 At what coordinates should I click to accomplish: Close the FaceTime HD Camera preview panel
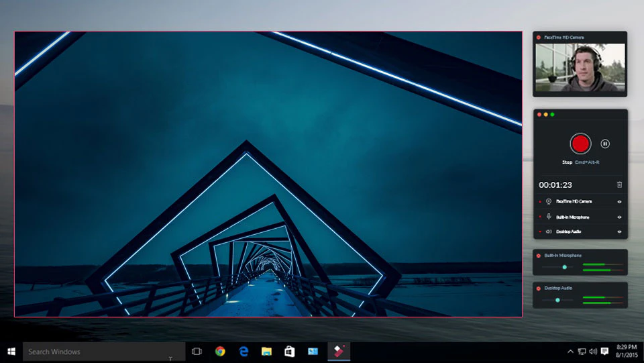tap(539, 38)
